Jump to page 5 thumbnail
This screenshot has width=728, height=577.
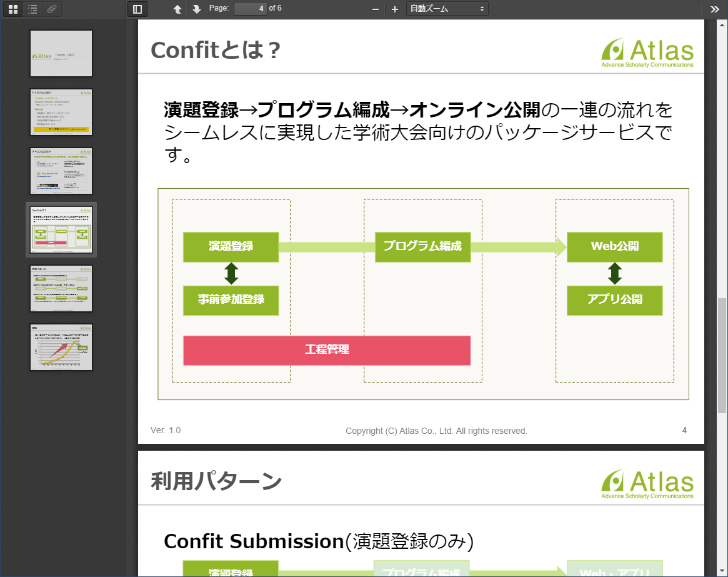(x=61, y=288)
